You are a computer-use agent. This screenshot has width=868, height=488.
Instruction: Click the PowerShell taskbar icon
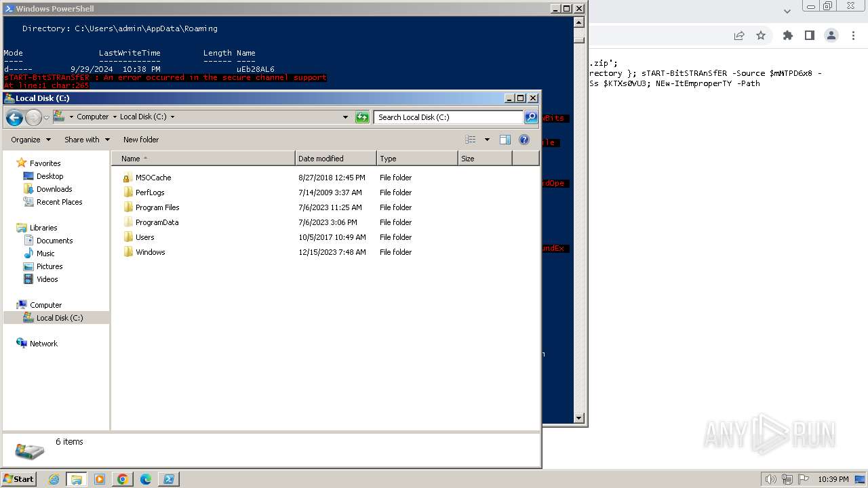tap(168, 479)
